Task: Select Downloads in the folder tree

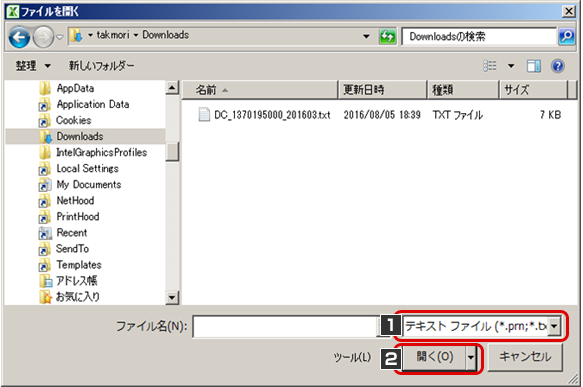Action: (x=80, y=136)
